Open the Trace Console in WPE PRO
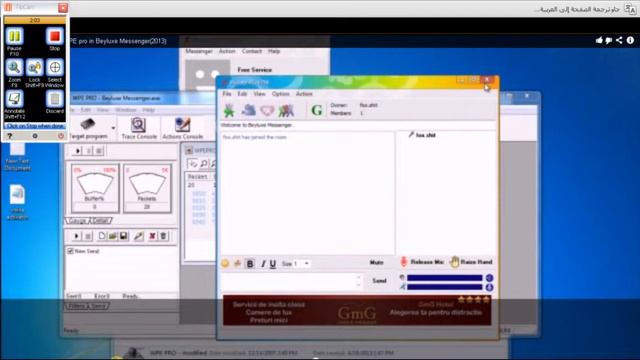 (139, 129)
